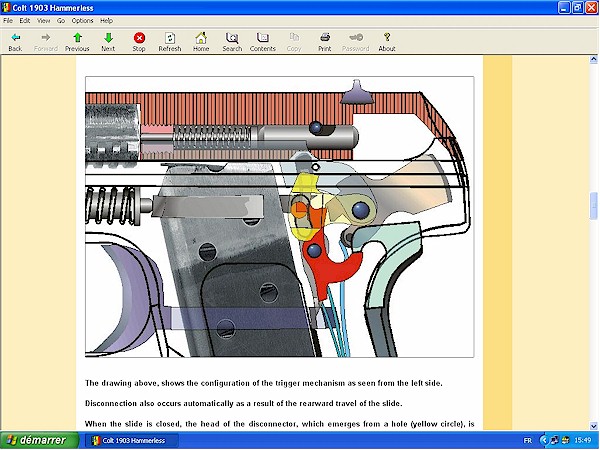Restore down the application window
This screenshot has height=450, width=600.
tap(578, 8)
